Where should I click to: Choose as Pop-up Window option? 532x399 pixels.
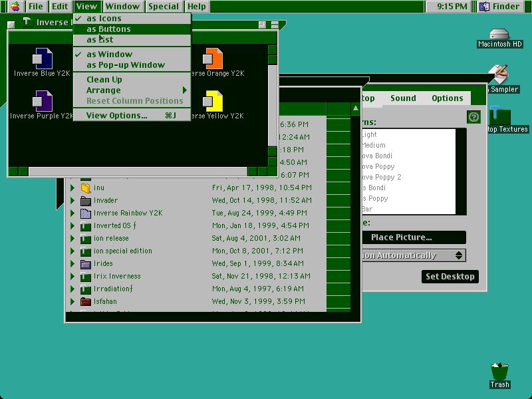pyautogui.click(x=132, y=65)
